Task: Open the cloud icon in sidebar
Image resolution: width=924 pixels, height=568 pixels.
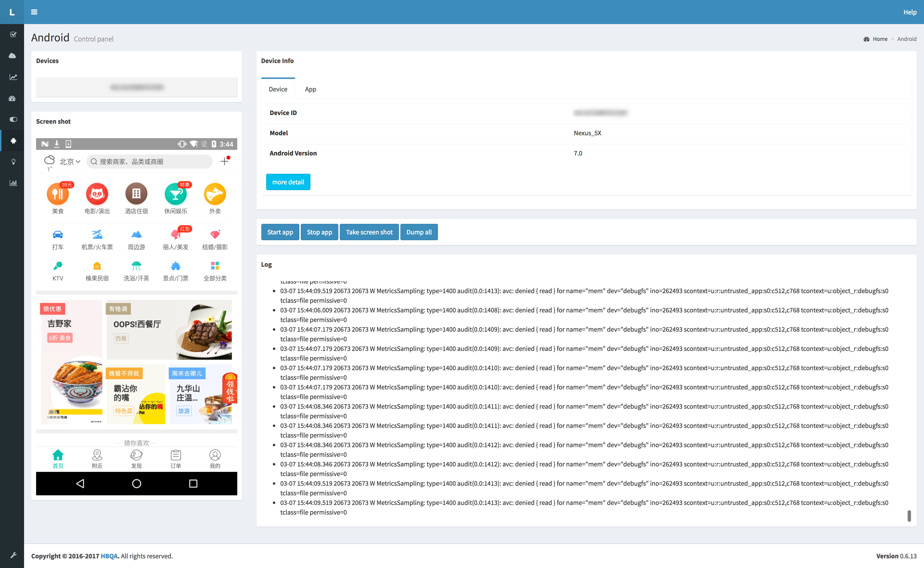Action: pos(12,56)
